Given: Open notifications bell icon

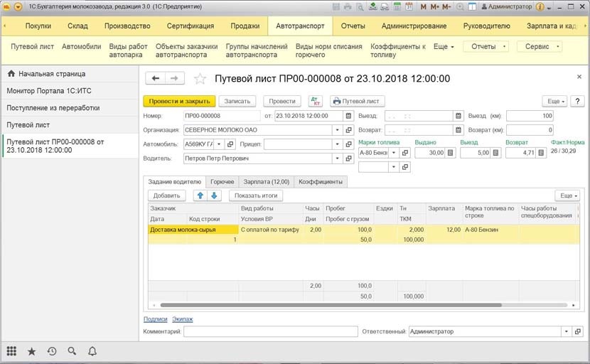Looking at the screenshot, I should coord(92,351).
